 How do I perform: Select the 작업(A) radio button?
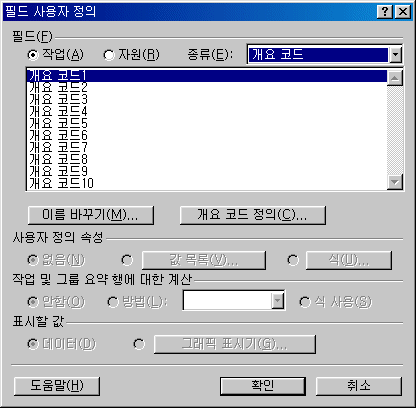(x=33, y=55)
